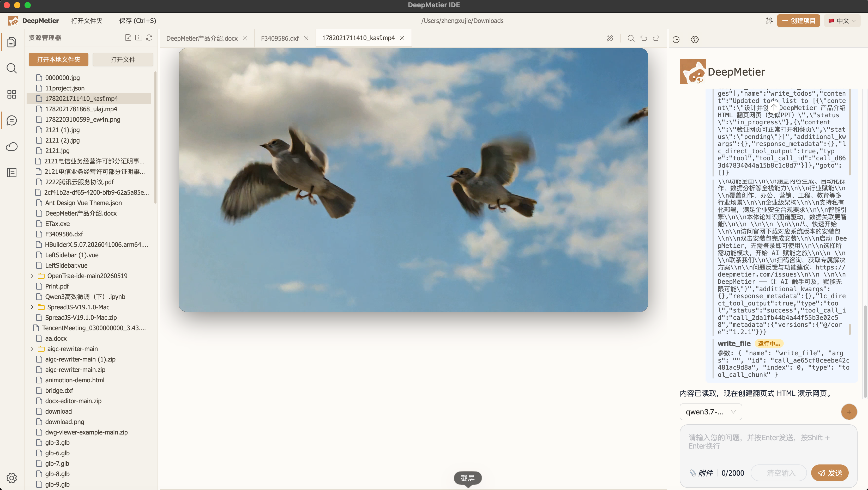Switch to F3409586.dxf tab
This screenshot has height=490, width=868.
point(280,38)
